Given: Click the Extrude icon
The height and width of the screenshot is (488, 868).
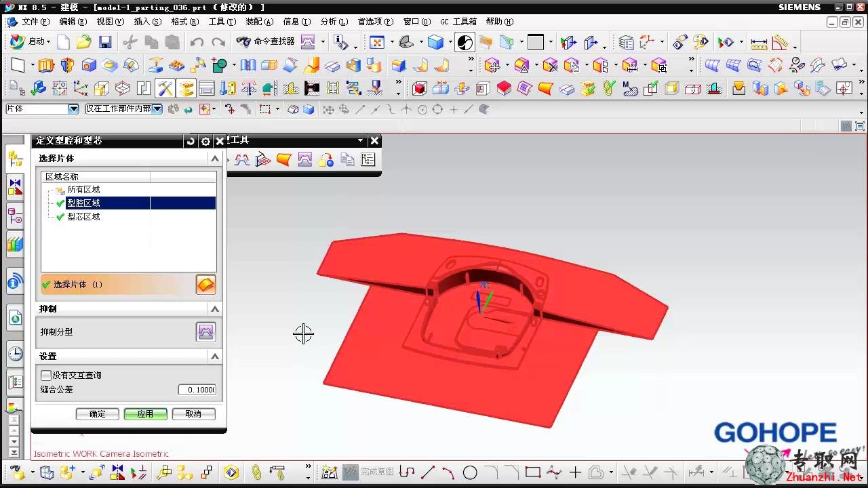Looking at the screenshot, I should (46, 66).
